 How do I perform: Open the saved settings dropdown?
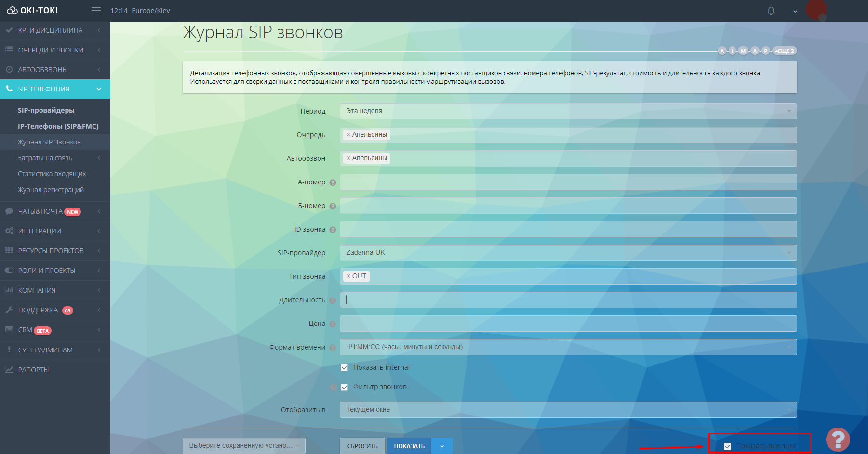click(244, 446)
